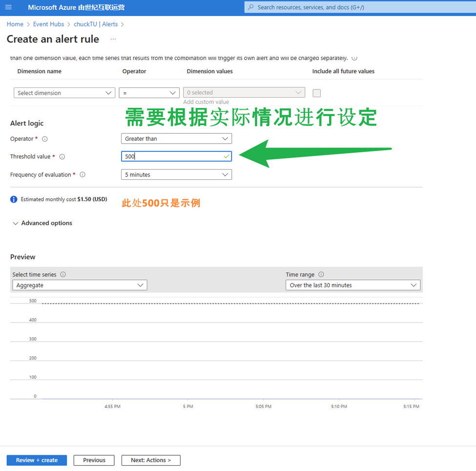476x471 pixels.
Task: Open the Aggregate time series dropdown
Action: click(x=79, y=285)
